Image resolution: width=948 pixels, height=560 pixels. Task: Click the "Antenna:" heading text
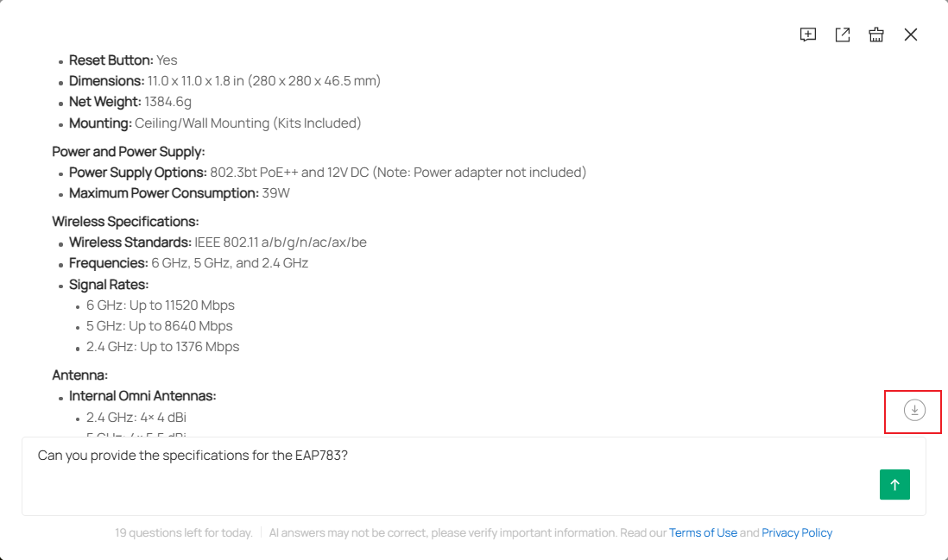click(x=80, y=375)
